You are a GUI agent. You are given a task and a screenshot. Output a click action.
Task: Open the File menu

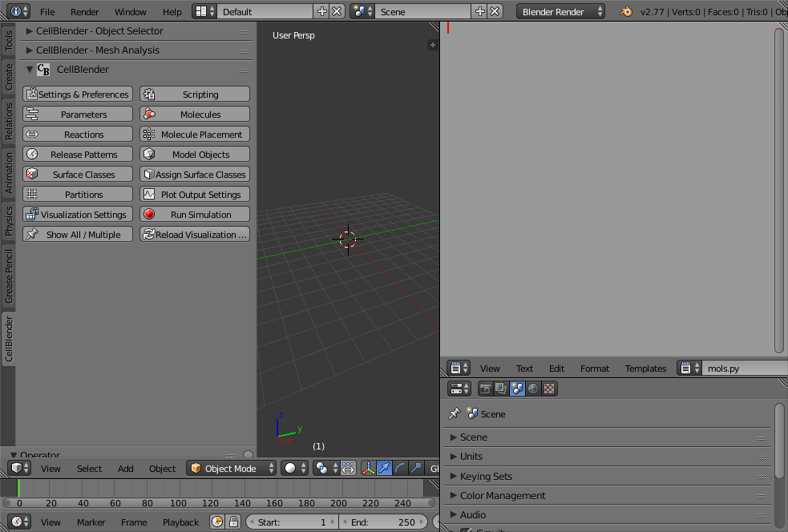[x=47, y=11]
